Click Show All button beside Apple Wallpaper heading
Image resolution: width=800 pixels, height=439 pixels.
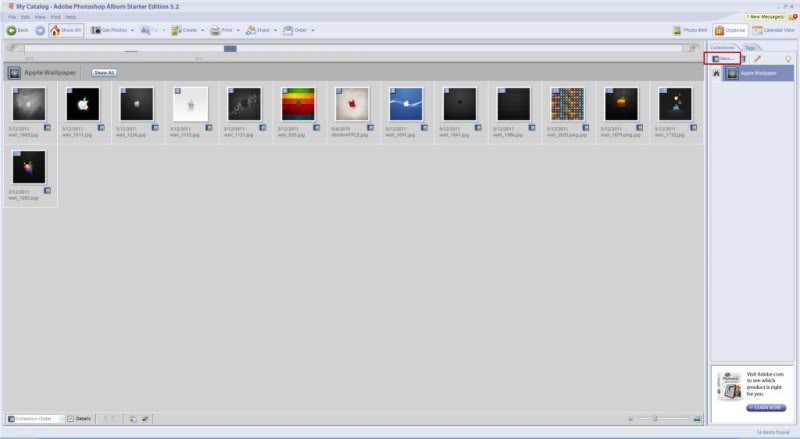click(104, 73)
